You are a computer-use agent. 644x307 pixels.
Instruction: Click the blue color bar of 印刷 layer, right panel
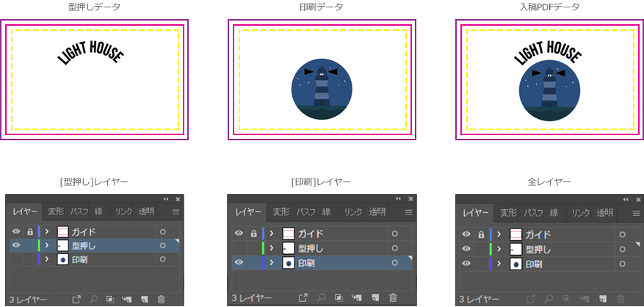coord(490,263)
